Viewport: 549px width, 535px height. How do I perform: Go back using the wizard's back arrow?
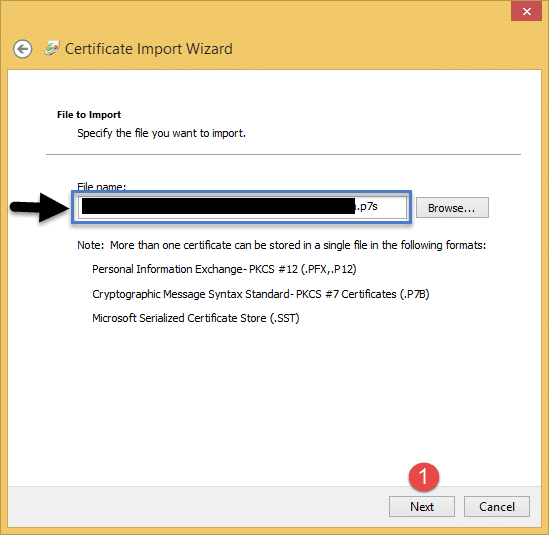click(x=23, y=49)
